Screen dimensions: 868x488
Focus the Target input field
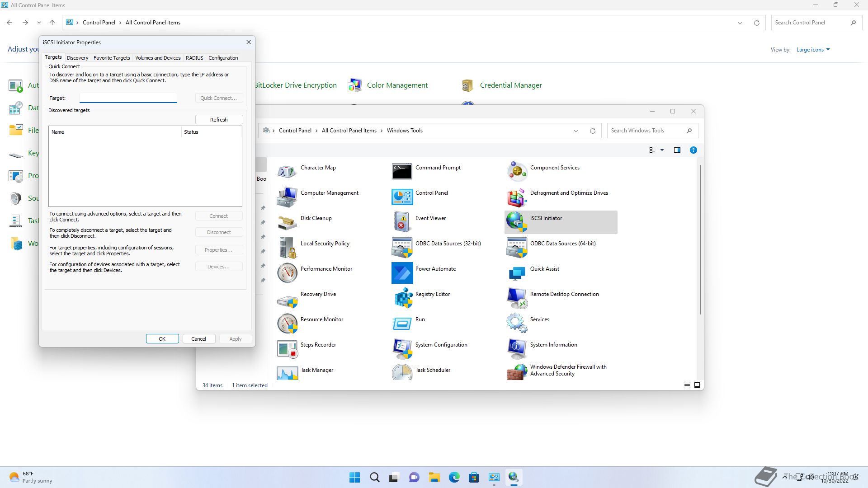[128, 98]
